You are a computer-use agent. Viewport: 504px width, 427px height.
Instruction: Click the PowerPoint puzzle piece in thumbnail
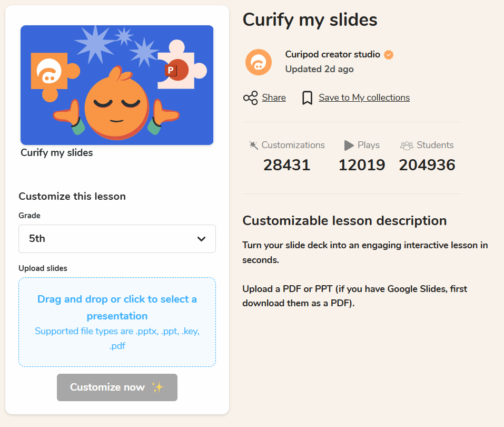pos(179,70)
